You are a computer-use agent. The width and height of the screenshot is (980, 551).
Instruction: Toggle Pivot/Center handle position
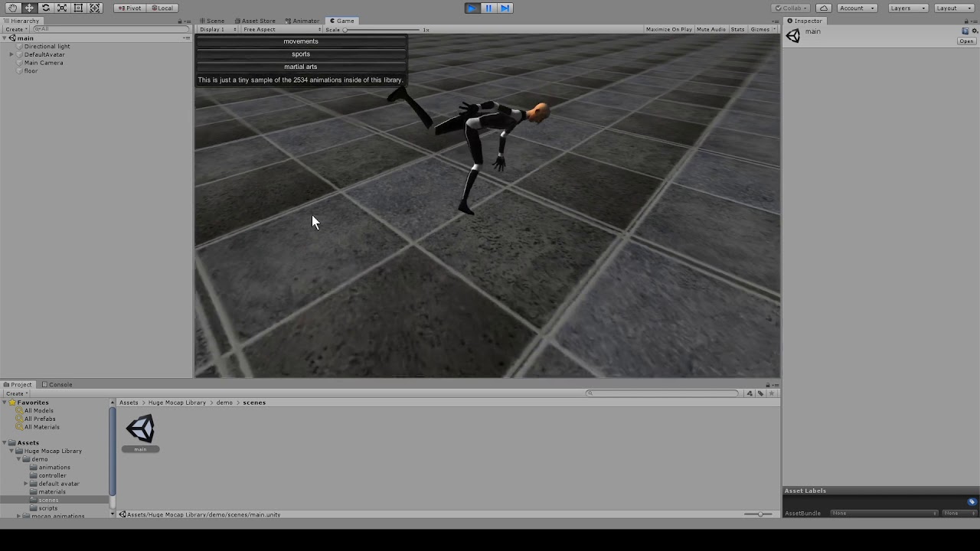click(x=129, y=8)
